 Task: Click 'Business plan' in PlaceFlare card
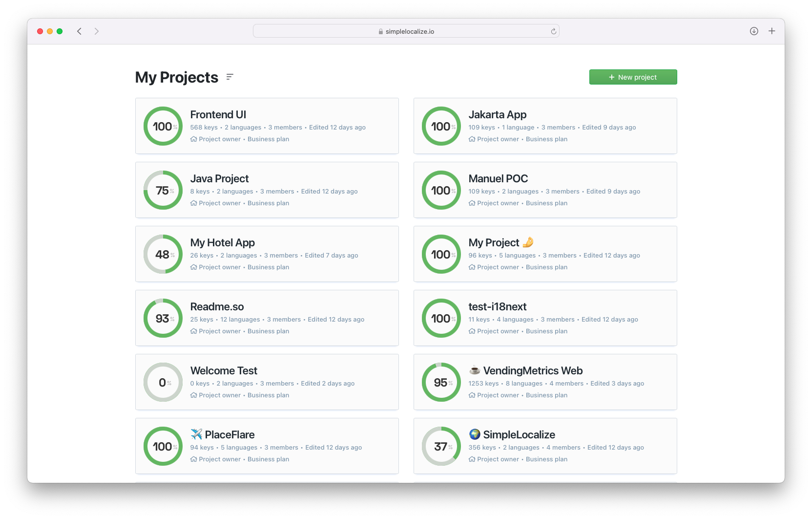[268, 459]
